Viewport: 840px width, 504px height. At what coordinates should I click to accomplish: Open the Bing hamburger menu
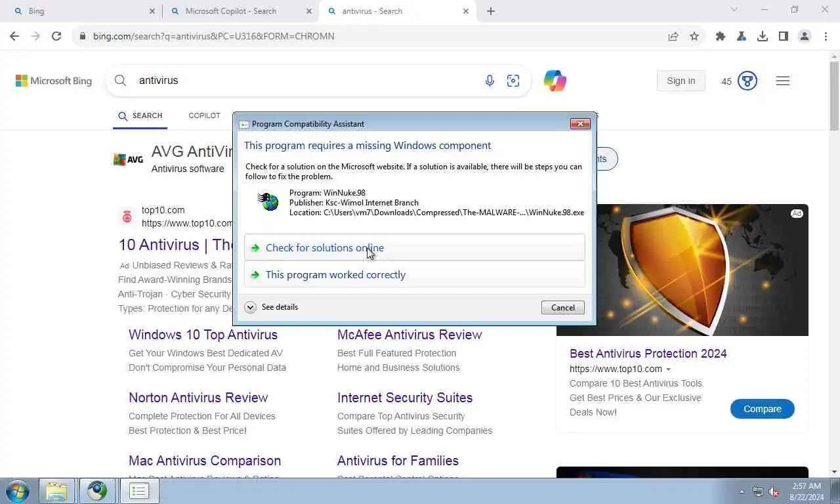point(783,81)
